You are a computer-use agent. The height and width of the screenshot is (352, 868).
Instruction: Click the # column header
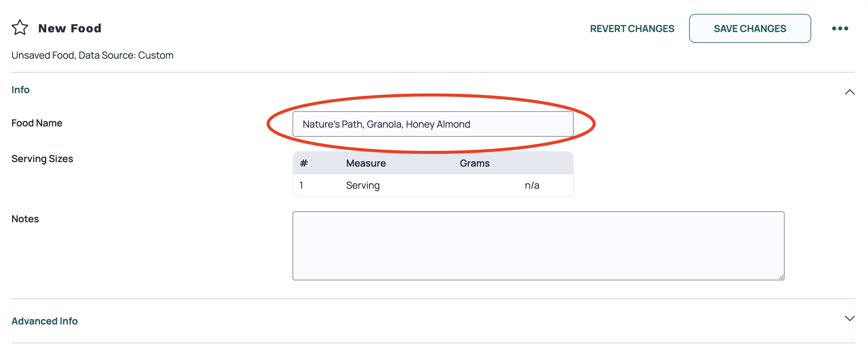tap(304, 163)
